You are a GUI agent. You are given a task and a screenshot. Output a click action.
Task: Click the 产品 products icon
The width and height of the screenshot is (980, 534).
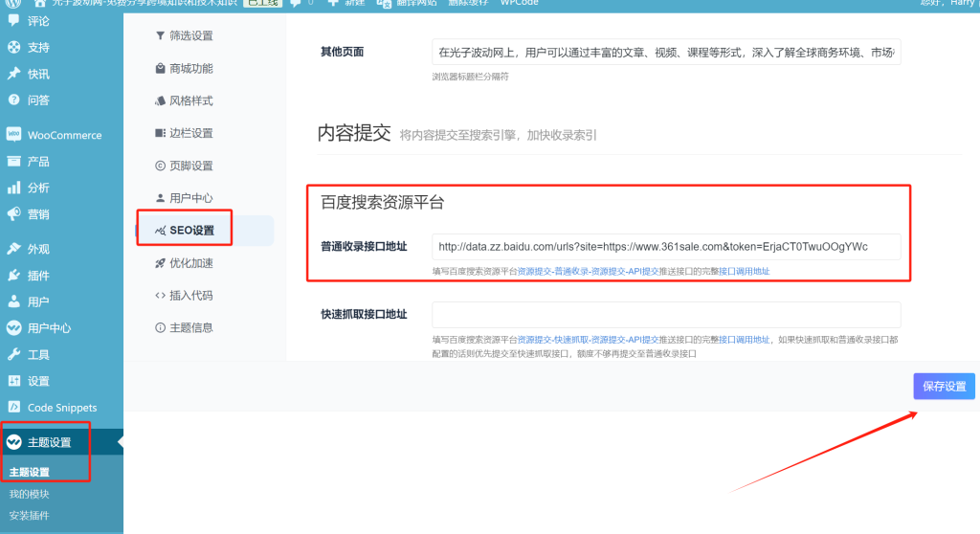tap(13, 162)
